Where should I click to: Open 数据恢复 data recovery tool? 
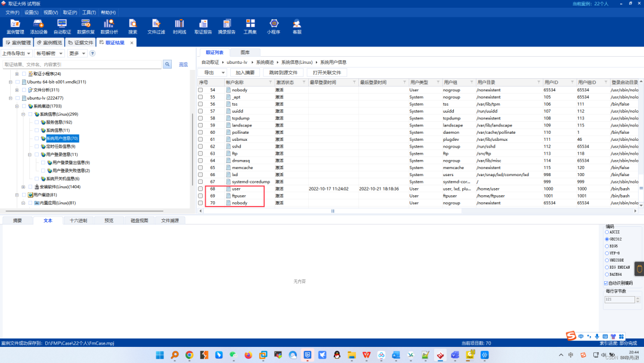(x=85, y=27)
